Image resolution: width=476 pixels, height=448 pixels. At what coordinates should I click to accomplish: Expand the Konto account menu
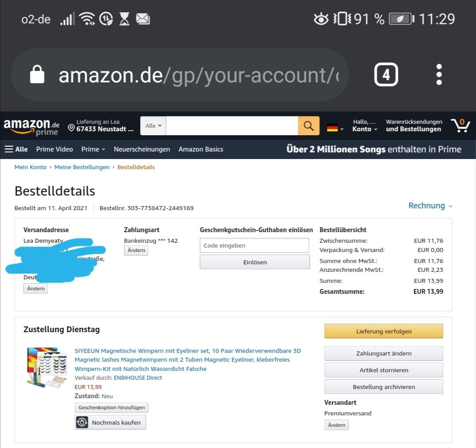364,126
